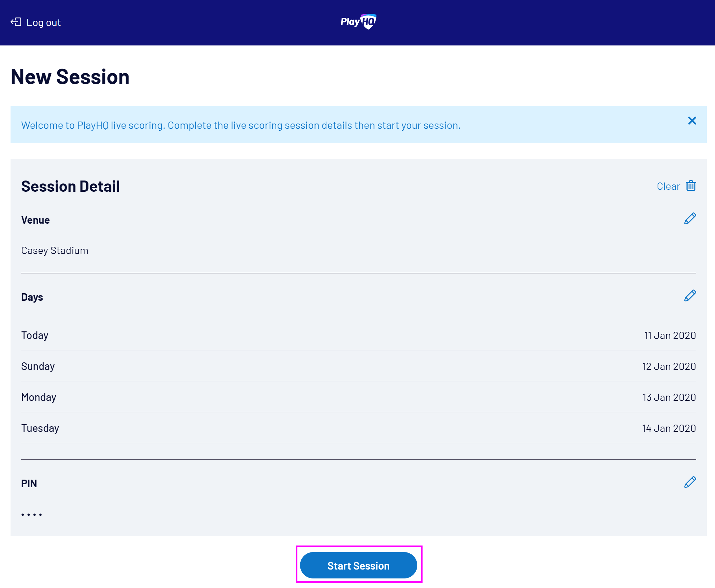
Task: Edit the Days with pencil icon
Action: pyautogui.click(x=690, y=296)
